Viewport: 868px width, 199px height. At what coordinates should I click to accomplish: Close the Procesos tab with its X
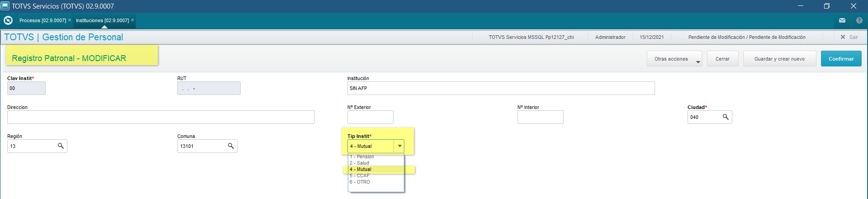pos(70,20)
